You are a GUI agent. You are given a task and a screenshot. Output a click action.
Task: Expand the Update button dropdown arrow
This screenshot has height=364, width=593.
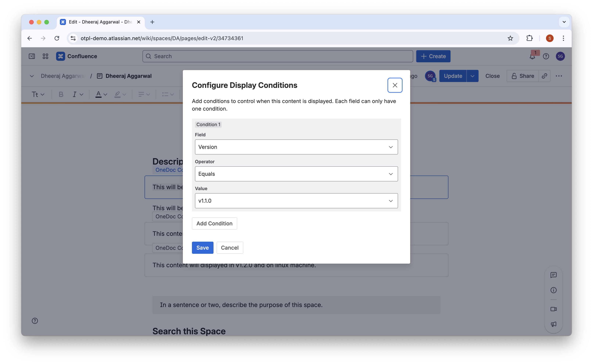(472, 76)
